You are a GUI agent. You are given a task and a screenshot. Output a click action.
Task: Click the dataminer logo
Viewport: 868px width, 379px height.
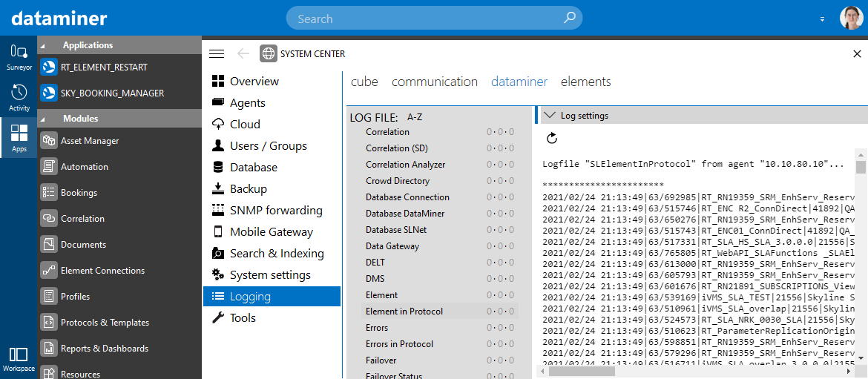coord(59,19)
